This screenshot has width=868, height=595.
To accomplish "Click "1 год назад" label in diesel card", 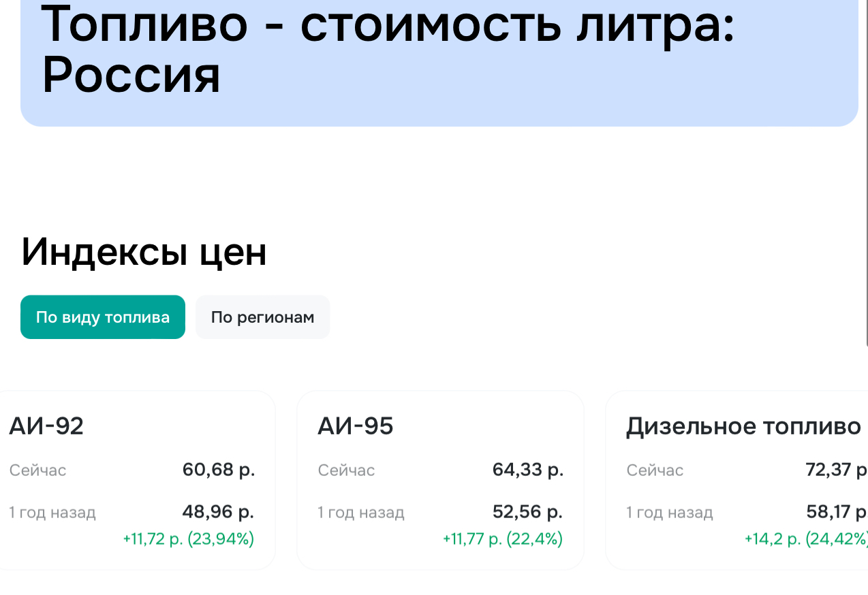I will pyautogui.click(x=670, y=513).
